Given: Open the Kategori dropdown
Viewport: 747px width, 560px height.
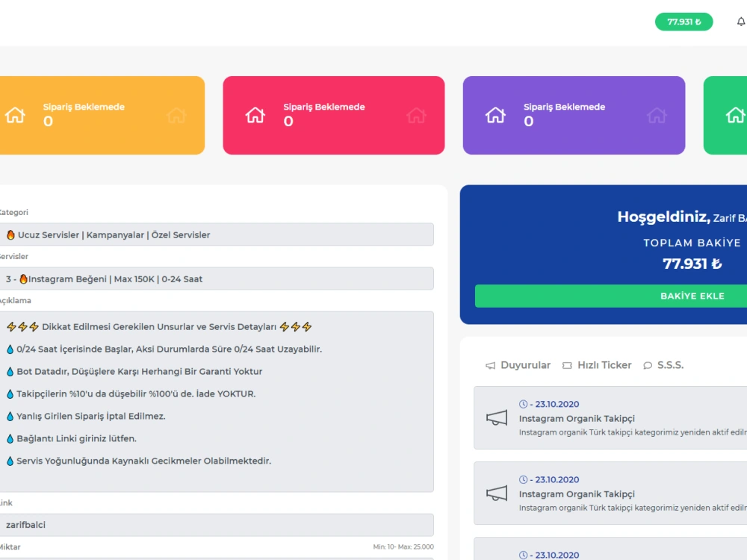Looking at the screenshot, I should click(x=217, y=234).
